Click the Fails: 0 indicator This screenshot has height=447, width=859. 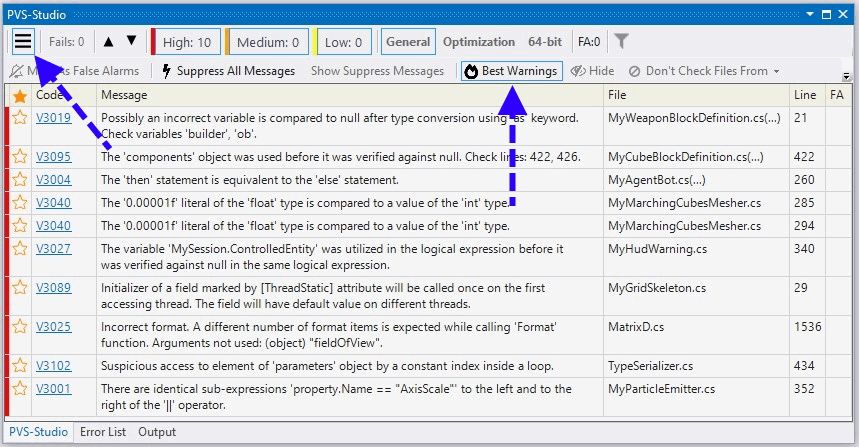[66, 42]
